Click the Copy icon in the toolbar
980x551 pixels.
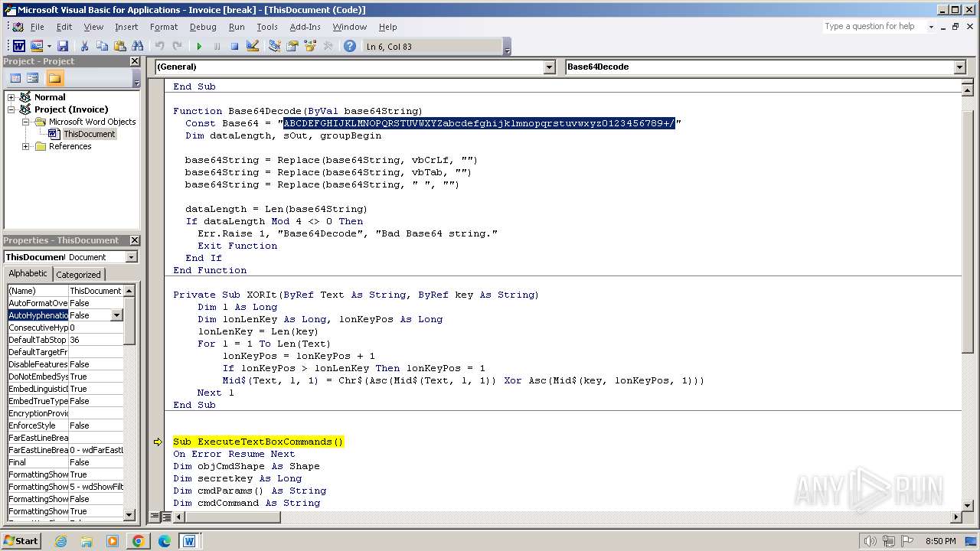tap(102, 47)
